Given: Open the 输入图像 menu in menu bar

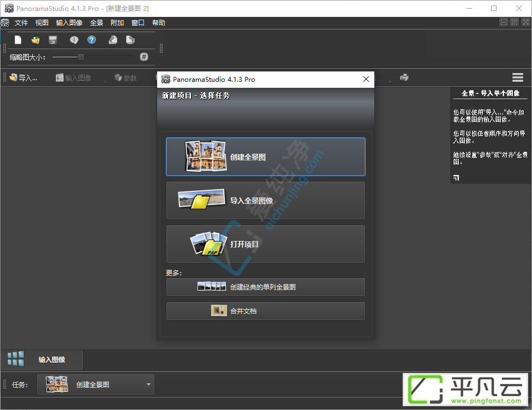Looking at the screenshot, I should pos(69,23).
